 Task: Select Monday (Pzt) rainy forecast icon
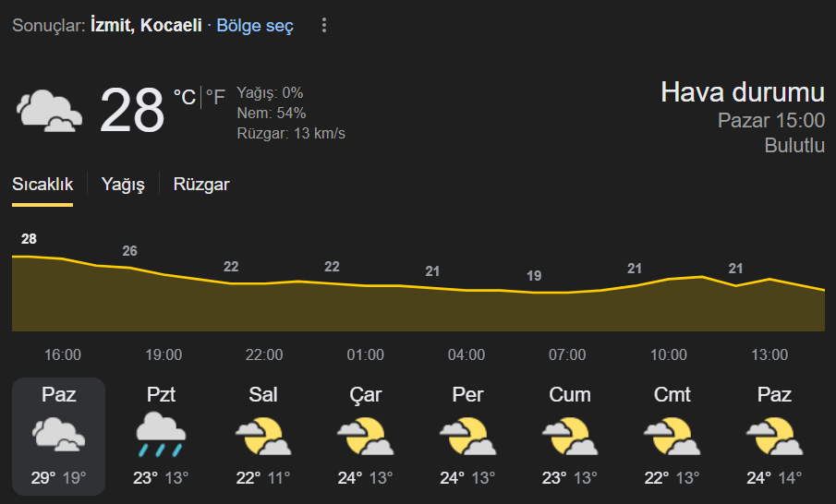(x=161, y=434)
